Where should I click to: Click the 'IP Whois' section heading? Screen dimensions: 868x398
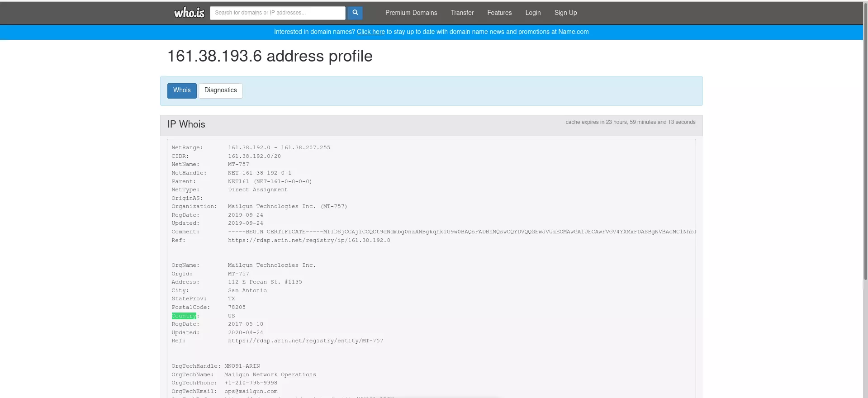click(186, 124)
